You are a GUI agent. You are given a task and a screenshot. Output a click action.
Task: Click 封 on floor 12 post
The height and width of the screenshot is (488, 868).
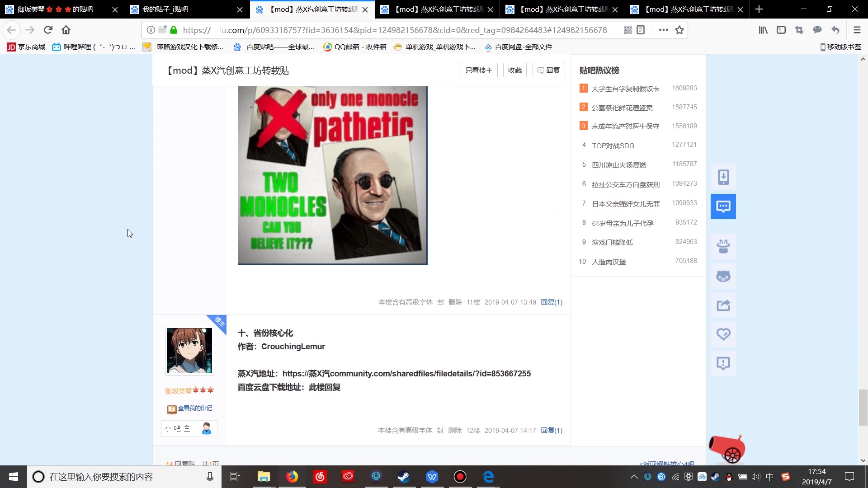(x=440, y=430)
